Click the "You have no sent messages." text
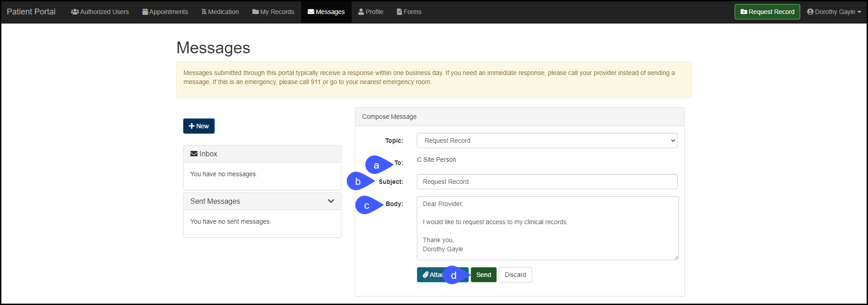Viewport: 868px width, 305px height. (231, 221)
